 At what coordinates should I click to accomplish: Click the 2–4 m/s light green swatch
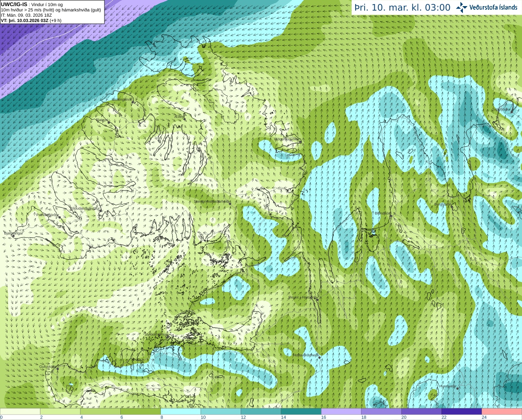pos(60,411)
